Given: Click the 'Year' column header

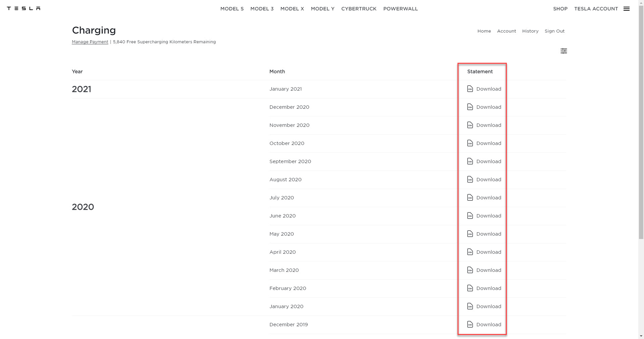Looking at the screenshot, I should tap(77, 71).
